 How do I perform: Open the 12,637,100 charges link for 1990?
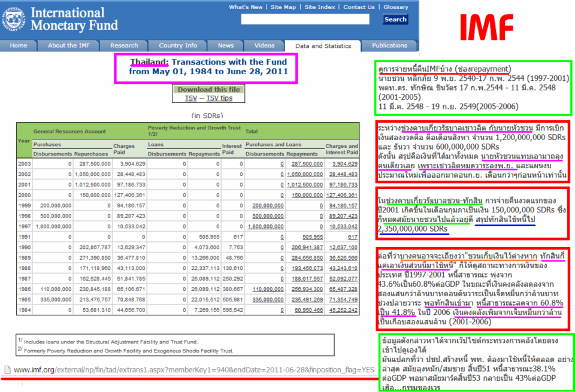tap(343, 248)
